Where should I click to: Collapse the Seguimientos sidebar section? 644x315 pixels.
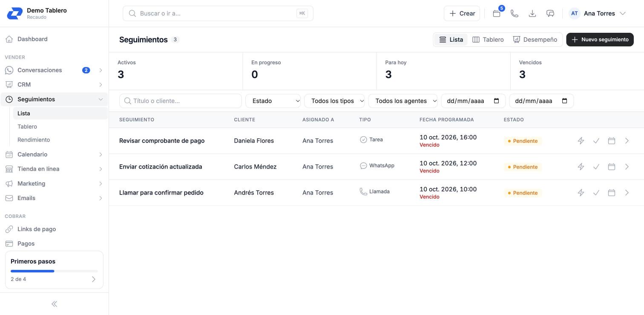click(101, 99)
